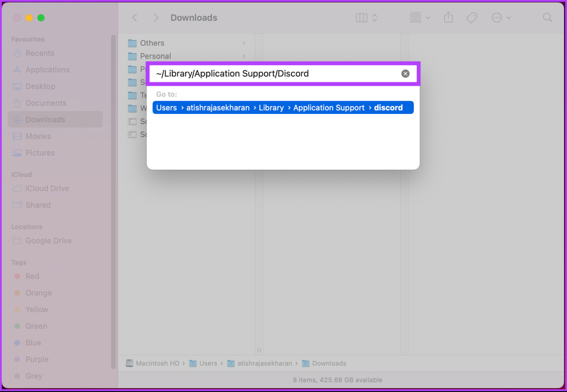Select Pictures in the sidebar

click(x=40, y=153)
